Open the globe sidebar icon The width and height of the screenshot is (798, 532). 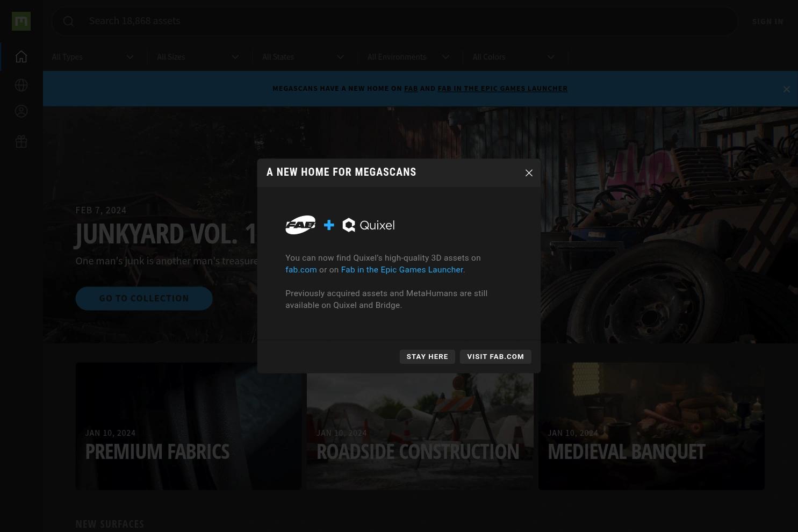coord(21,85)
